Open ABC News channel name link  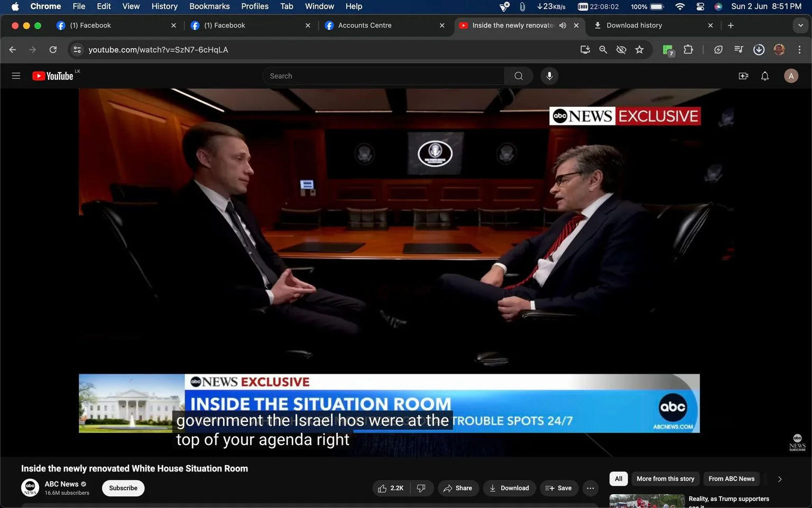[x=61, y=484]
